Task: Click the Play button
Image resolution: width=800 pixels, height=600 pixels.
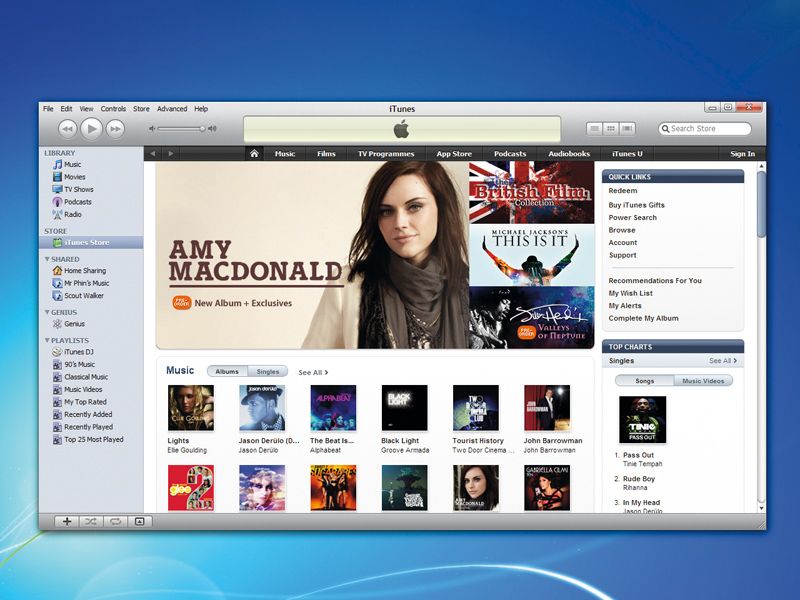Action: tap(91, 129)
